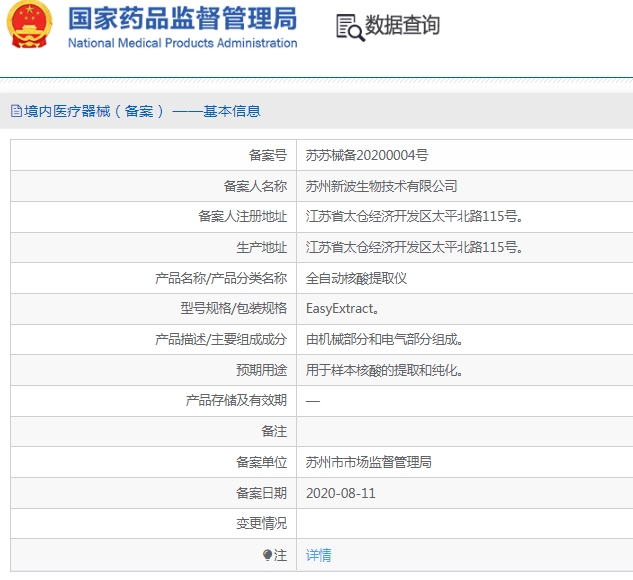Click the 数据查询 magnifier document icon

[350, 27]
